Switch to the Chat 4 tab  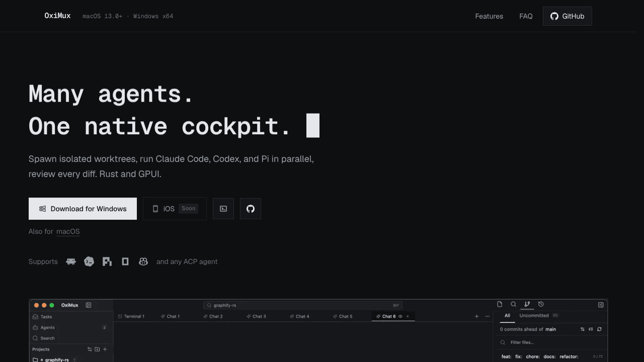click(300, 316)
